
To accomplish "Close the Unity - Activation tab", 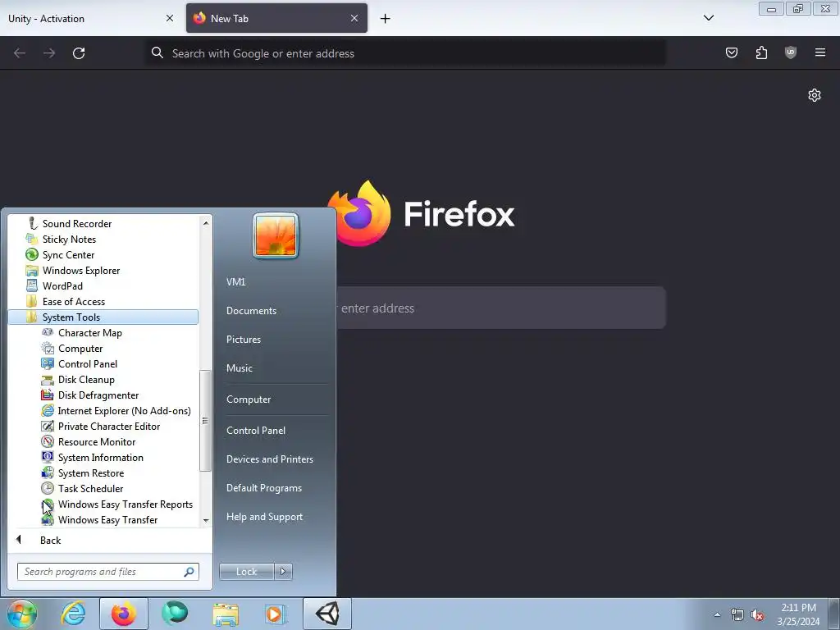I will pos(170,18).
